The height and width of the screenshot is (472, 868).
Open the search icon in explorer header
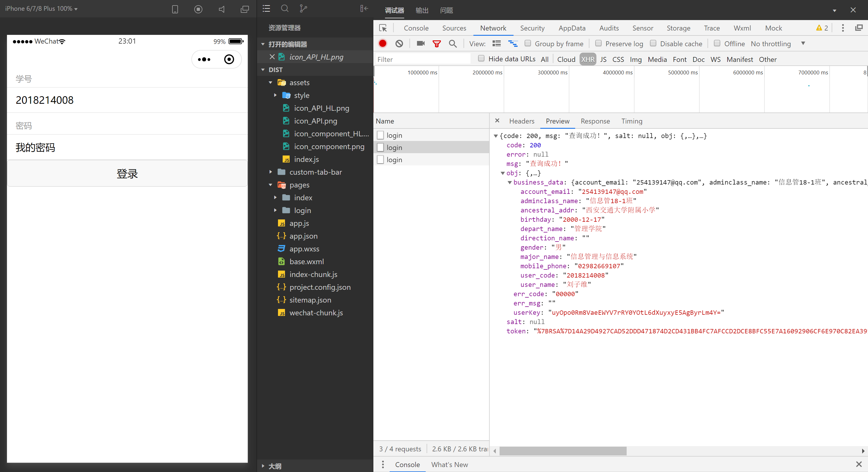(285, 8)
